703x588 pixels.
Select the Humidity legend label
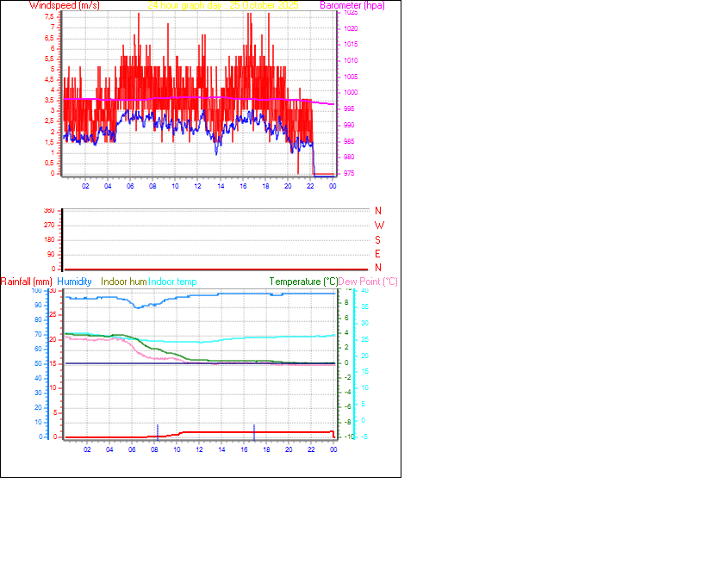[x=73, y=282]
